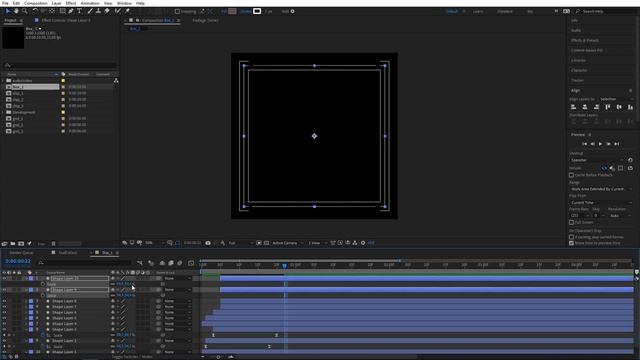Switch to Render Queue tab
This screenshot has height=360, width=640.
(21, 253)
